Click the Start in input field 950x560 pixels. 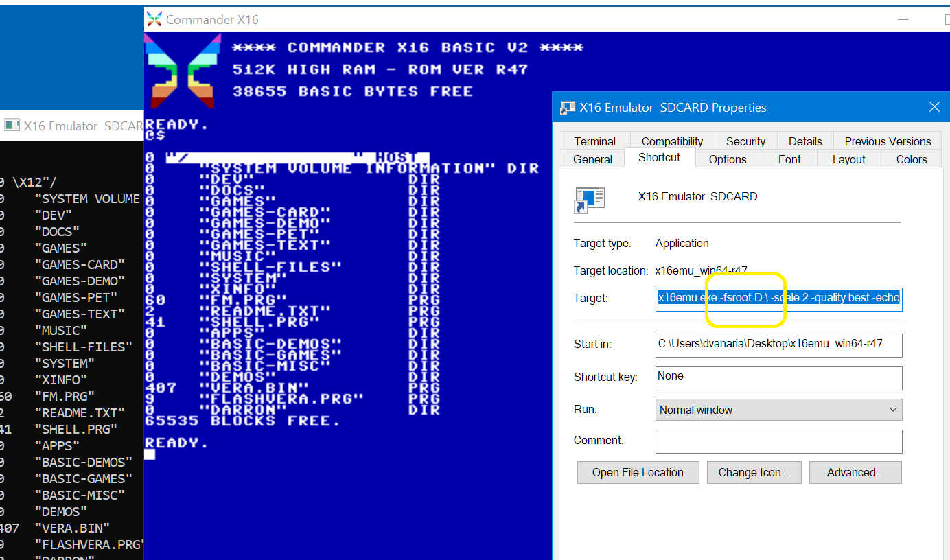(x=778, y=345)
